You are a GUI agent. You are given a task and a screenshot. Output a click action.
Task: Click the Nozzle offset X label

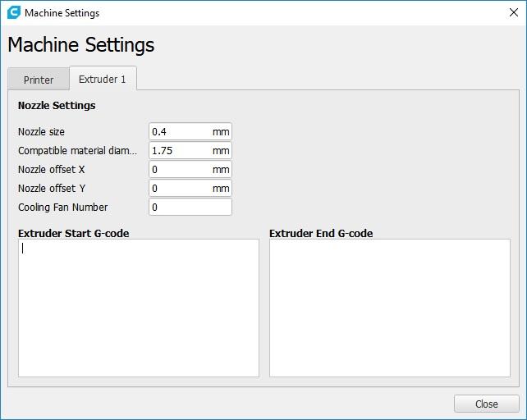51,170
